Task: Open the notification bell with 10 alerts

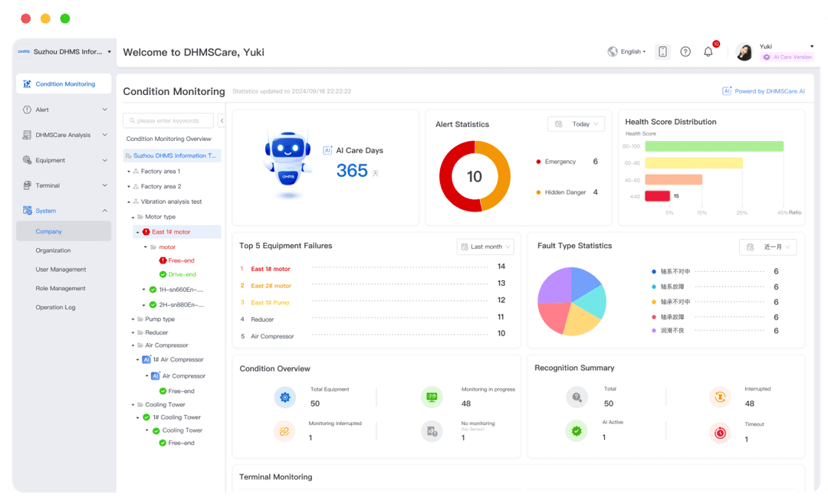Action: (708, 51)
